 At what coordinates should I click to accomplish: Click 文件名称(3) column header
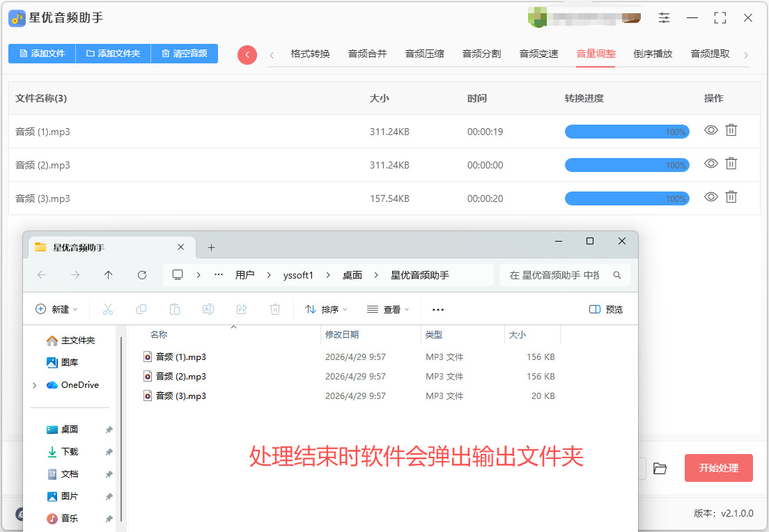(41, 98)
